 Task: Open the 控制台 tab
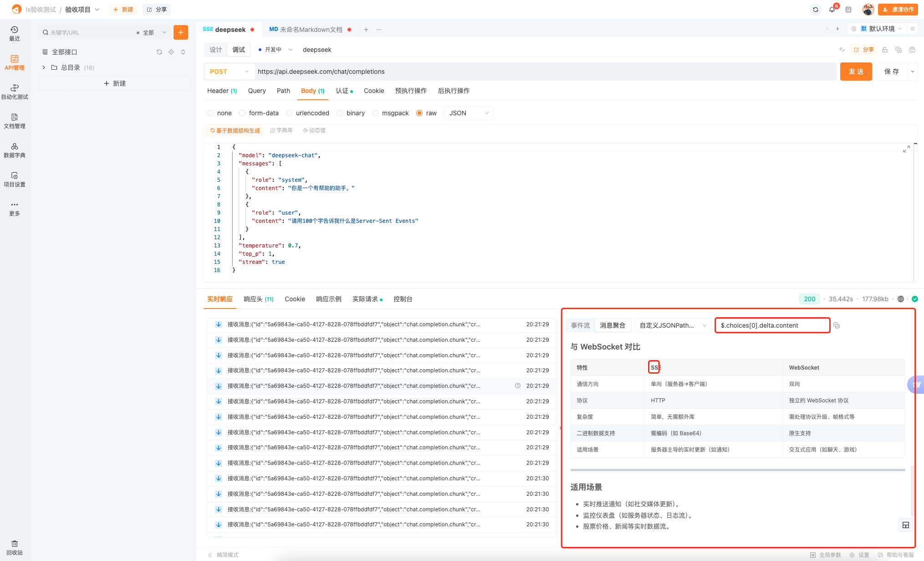[403, 299]
